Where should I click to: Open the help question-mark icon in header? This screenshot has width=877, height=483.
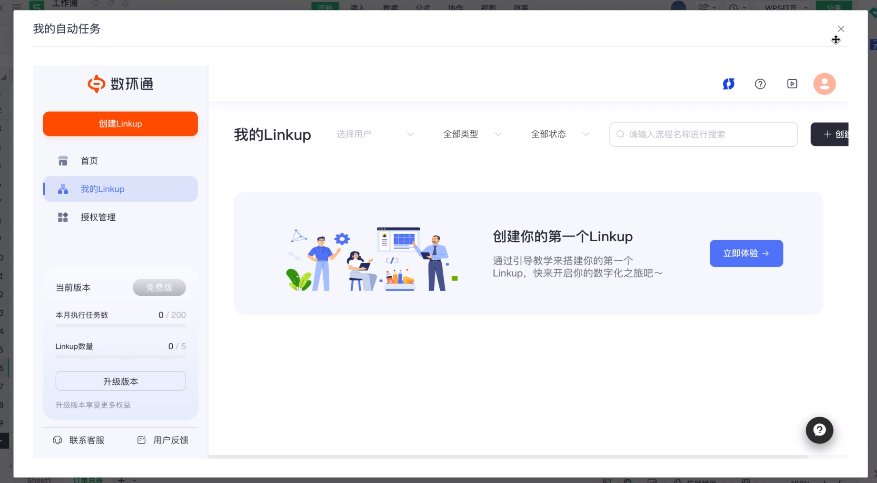[x=760, y=84]
